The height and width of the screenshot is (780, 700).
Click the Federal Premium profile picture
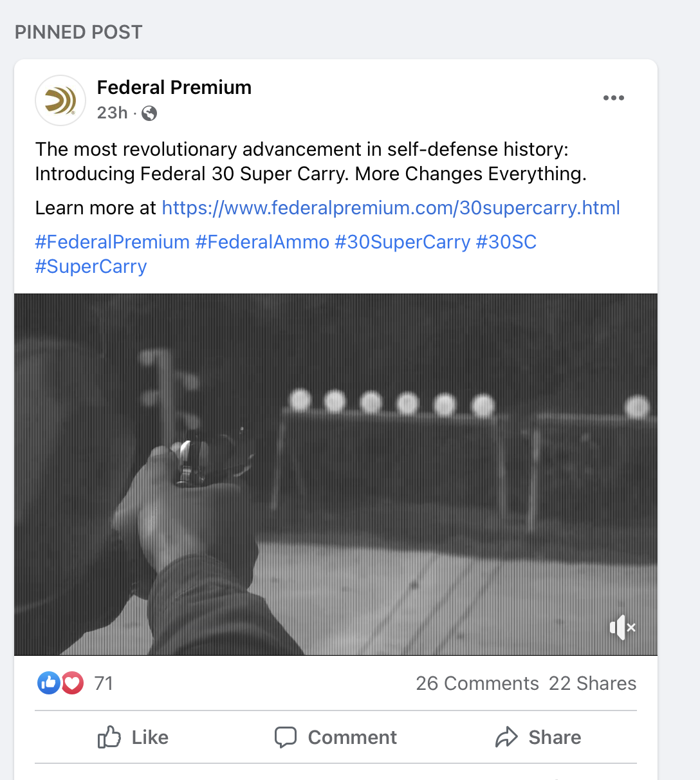60,100
